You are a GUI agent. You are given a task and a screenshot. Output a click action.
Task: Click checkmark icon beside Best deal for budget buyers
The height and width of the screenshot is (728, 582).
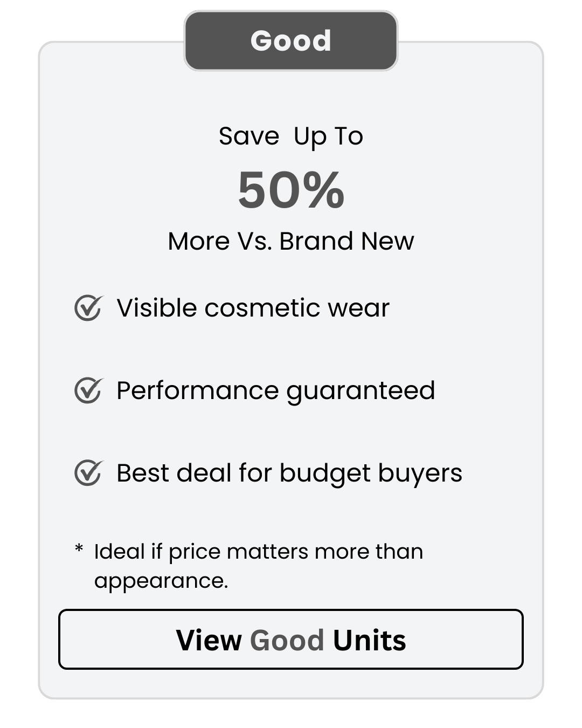coord(88,473)
